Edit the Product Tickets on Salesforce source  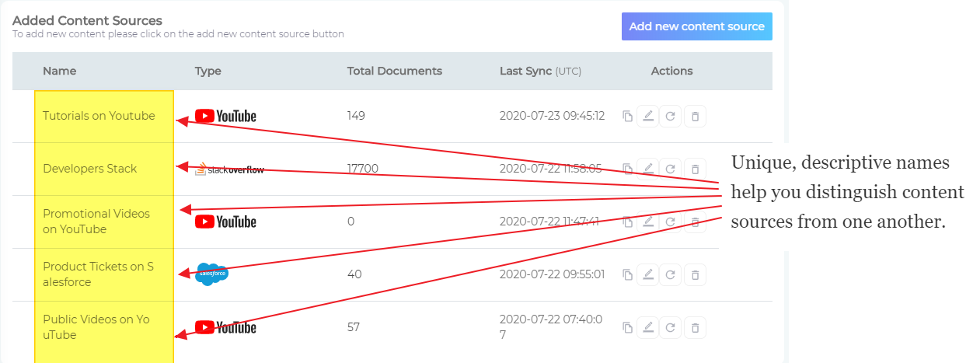pos(647,274)
